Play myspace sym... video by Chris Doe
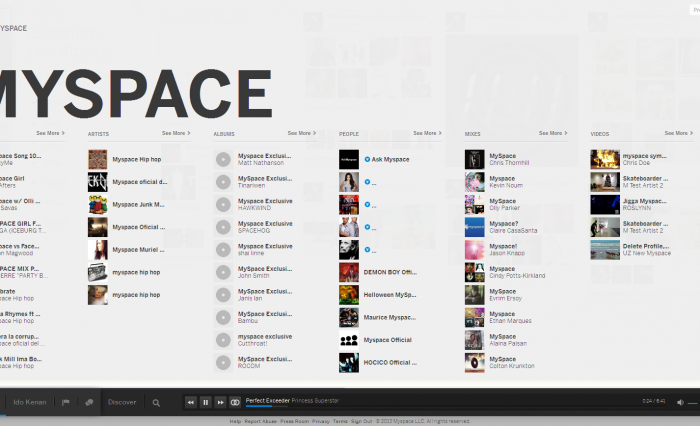The image size is (700, 426). pyautogui.click(x=605, y=159)
